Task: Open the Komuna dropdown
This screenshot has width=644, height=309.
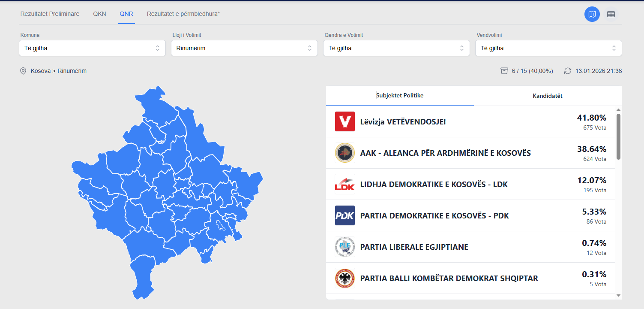Action: [92, 48]
